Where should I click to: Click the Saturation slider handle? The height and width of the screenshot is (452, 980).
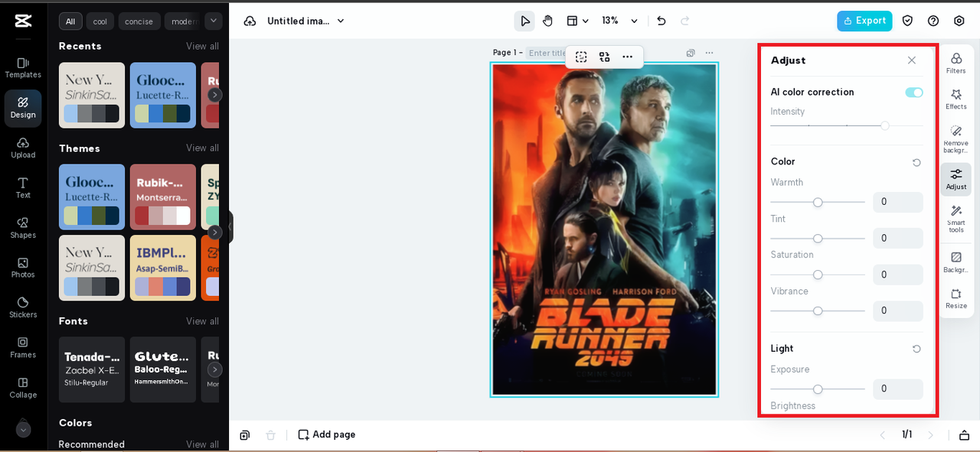[x=818, y=275]
